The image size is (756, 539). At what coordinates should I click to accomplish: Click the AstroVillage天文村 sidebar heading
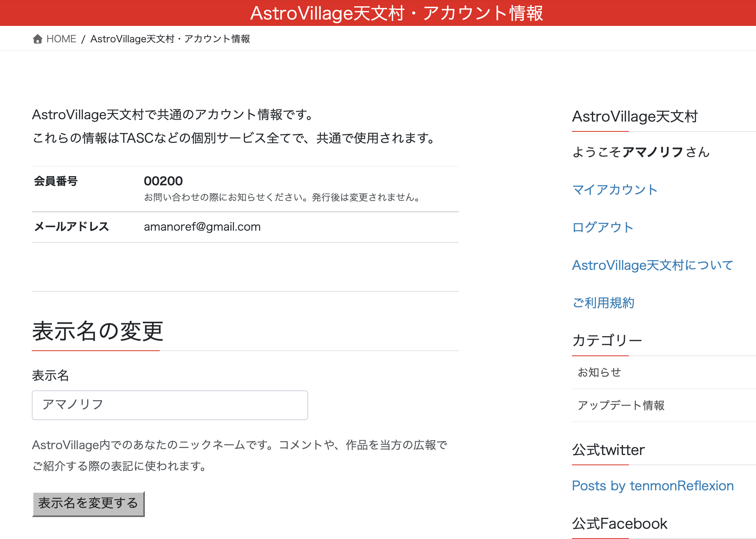(635, 117)
